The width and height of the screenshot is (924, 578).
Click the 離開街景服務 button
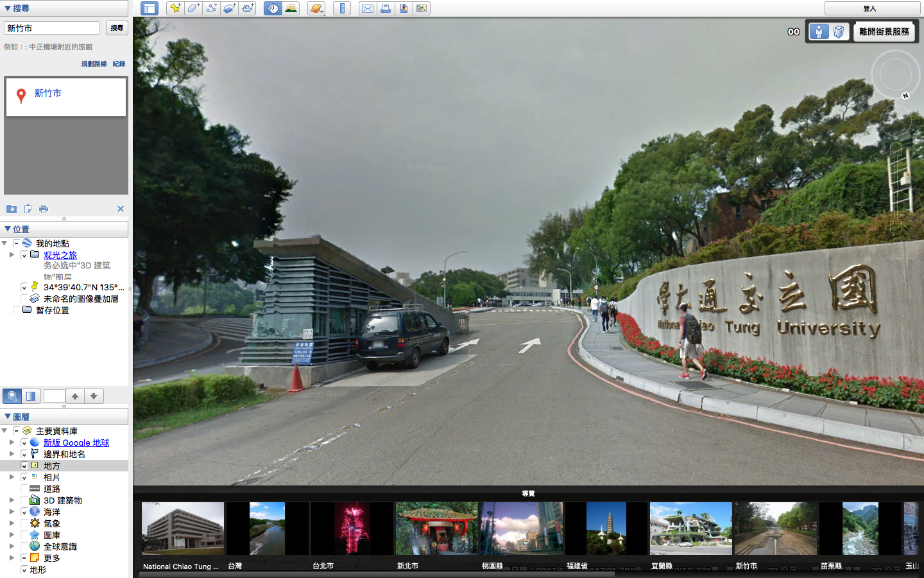click(884, 31)
